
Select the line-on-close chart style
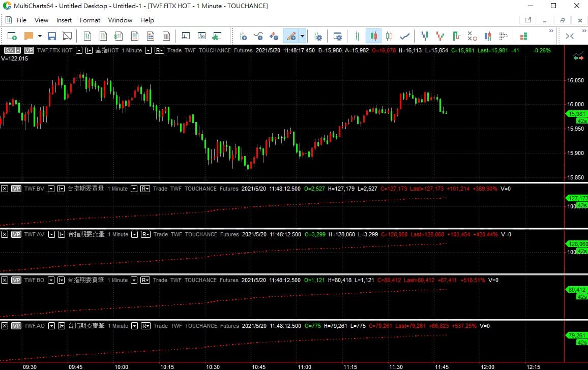(x=404, y=36)
